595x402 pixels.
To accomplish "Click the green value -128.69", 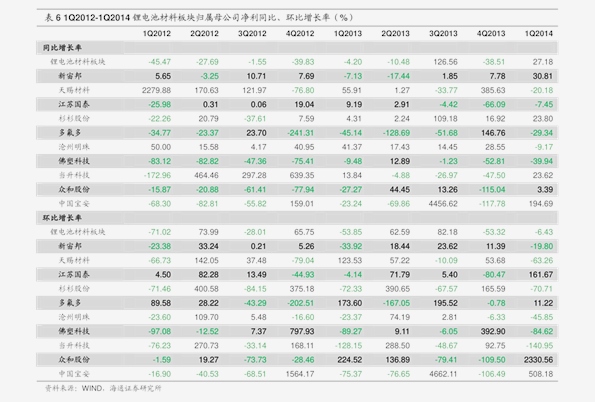I will [x=396, y=133].
